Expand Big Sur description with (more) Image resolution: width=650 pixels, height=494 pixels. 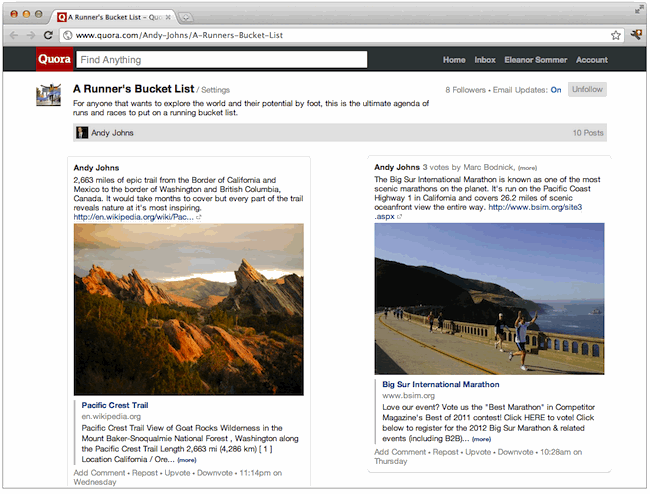[481, 439]
